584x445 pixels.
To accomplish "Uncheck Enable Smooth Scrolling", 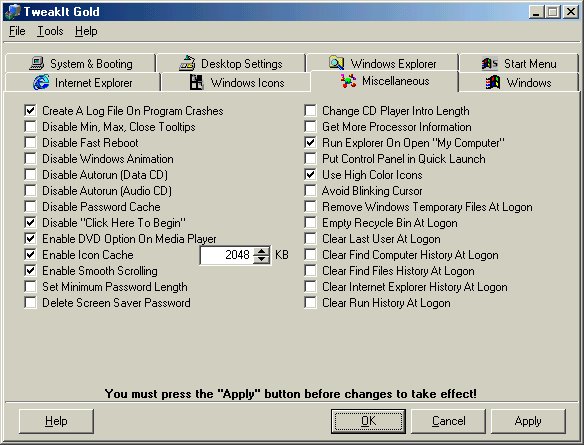I will (x=31, y=271).
